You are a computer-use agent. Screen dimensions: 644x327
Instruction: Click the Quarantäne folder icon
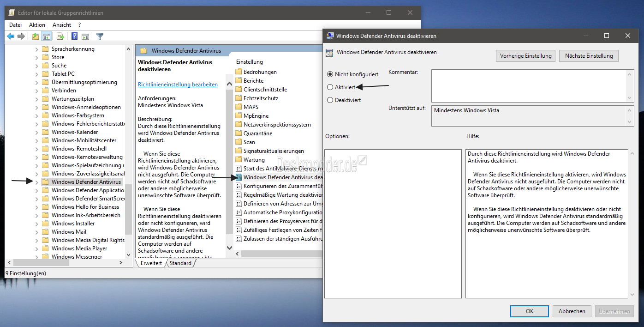(x=239, y=133)
